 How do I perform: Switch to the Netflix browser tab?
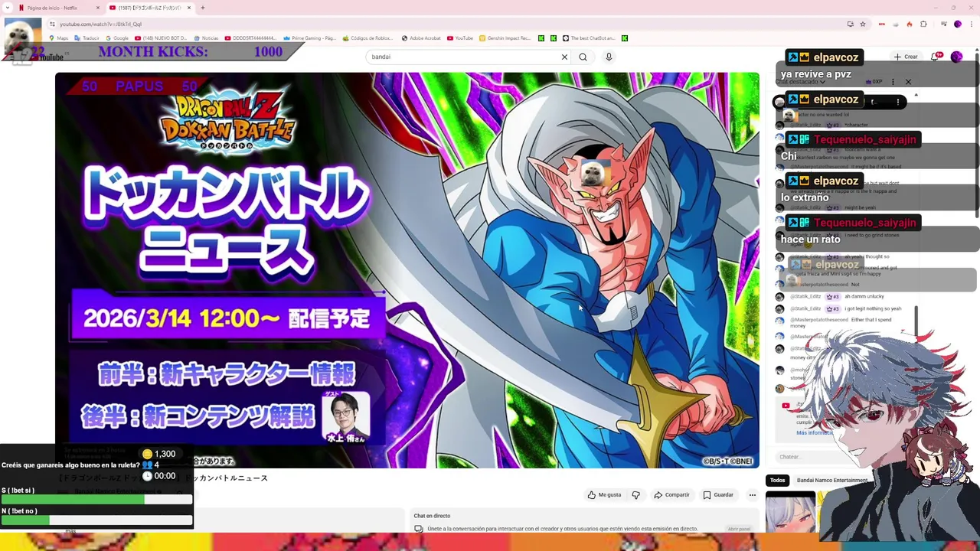tap(58, 8)
